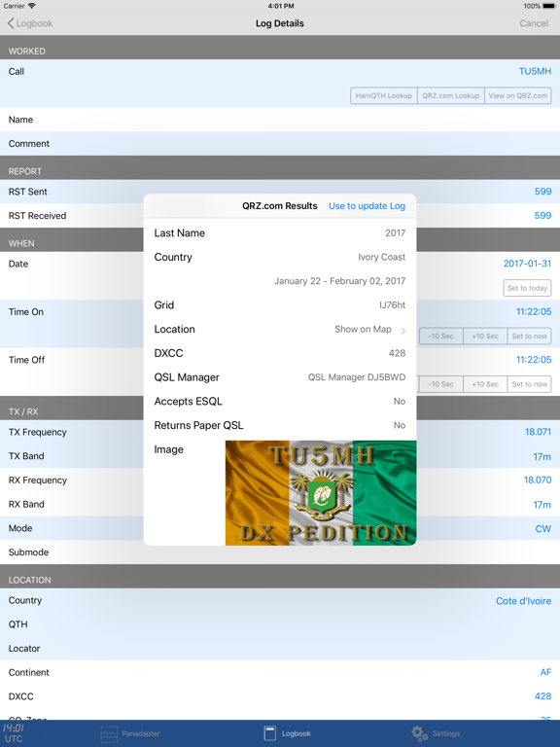This screenshot has height=747, width=560.
Task: Subtract 10 sec from Time On
Action: tap(441, 336)
